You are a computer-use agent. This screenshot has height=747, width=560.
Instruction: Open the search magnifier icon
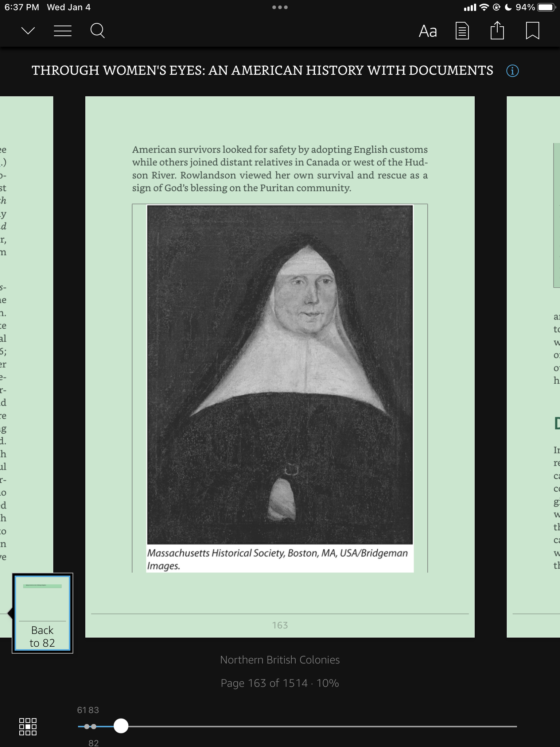97,31
